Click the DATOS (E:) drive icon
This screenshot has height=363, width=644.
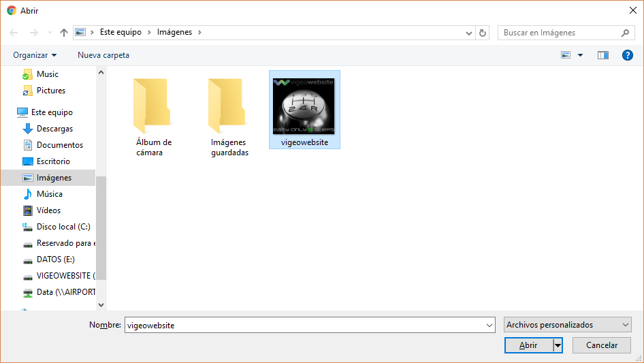click(27, 261)
